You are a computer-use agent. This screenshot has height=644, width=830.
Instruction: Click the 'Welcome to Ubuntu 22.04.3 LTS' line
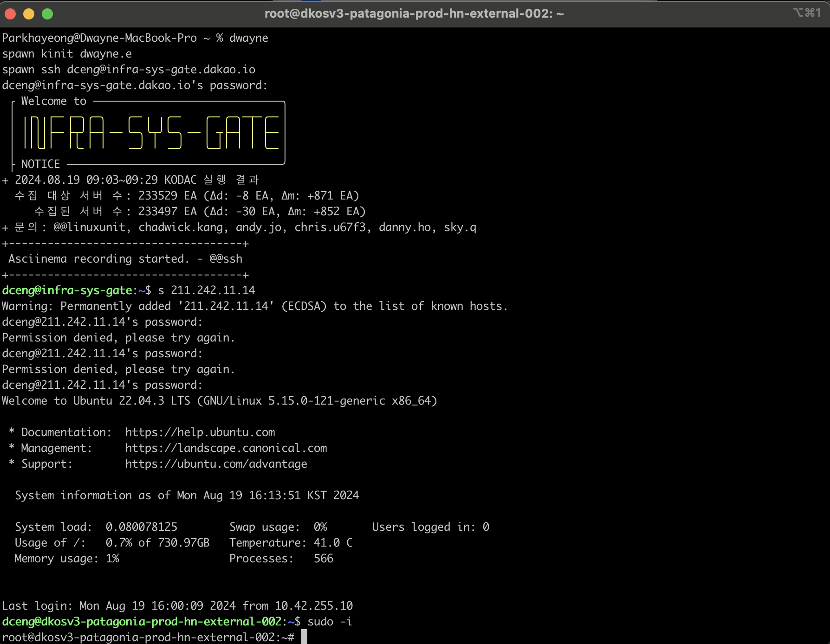coord(220,401)
